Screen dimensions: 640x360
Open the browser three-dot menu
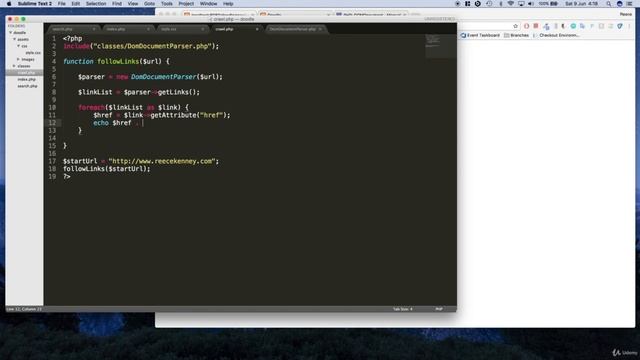coord(629,26)
